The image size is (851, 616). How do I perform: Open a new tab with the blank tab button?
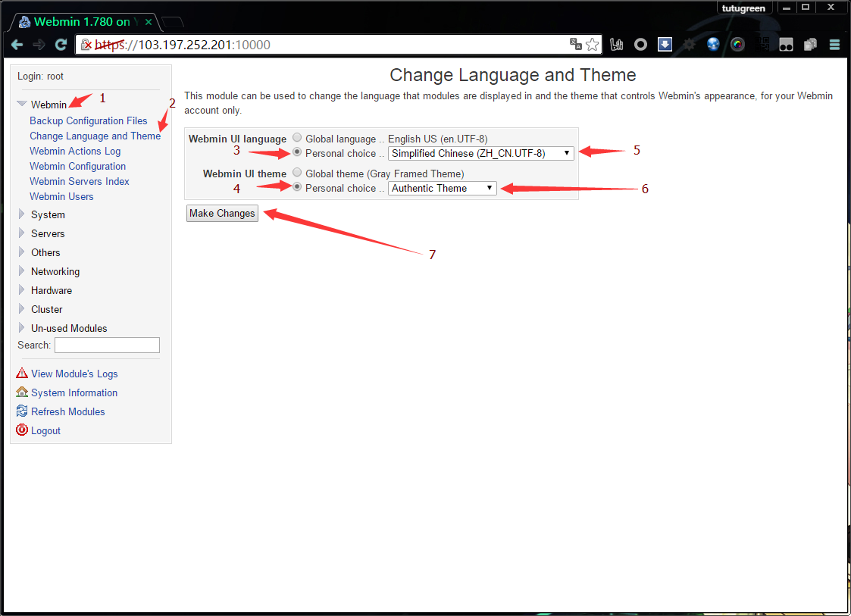click(x=173, y=22)
